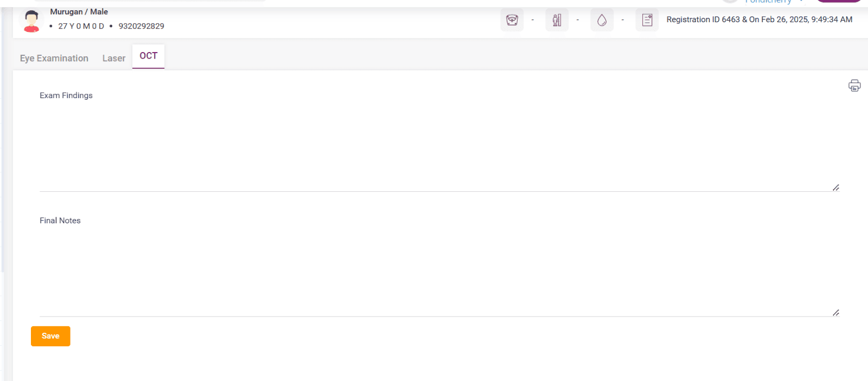Image resolution: width=868 pixels, height=381 pixels.
Task: Print the OCT report
Action: pos(854,86)
